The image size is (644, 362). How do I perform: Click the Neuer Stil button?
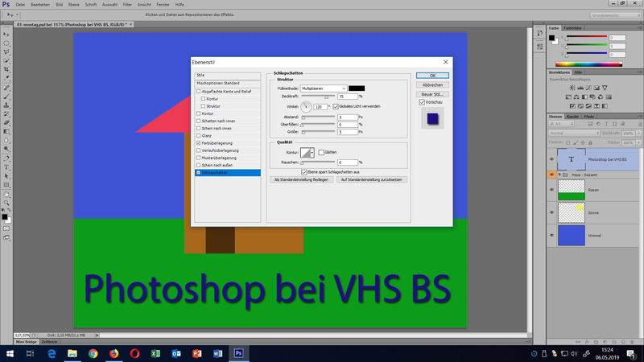432,94
